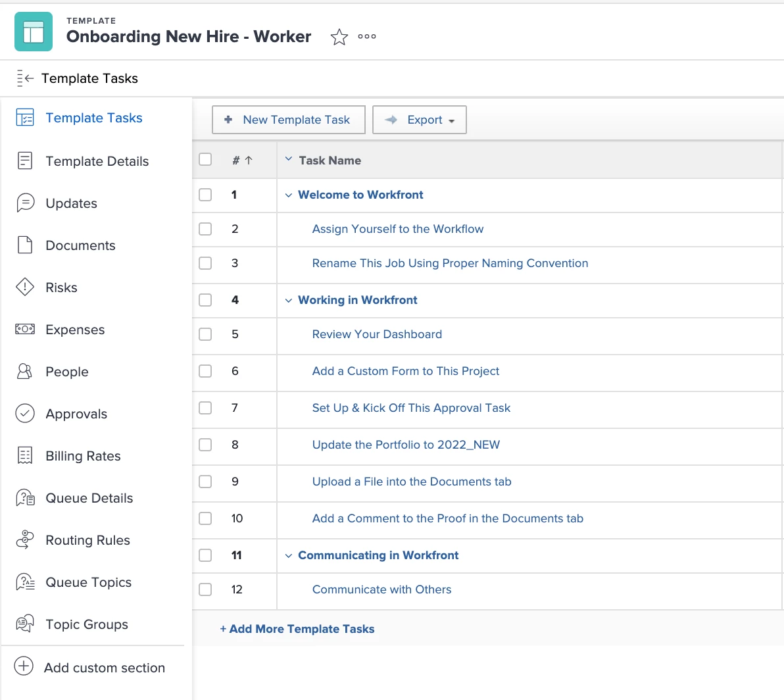This screenshot has width=784, height=700.
Task: Click the New Template Task button
Action: tap(289, 120)
